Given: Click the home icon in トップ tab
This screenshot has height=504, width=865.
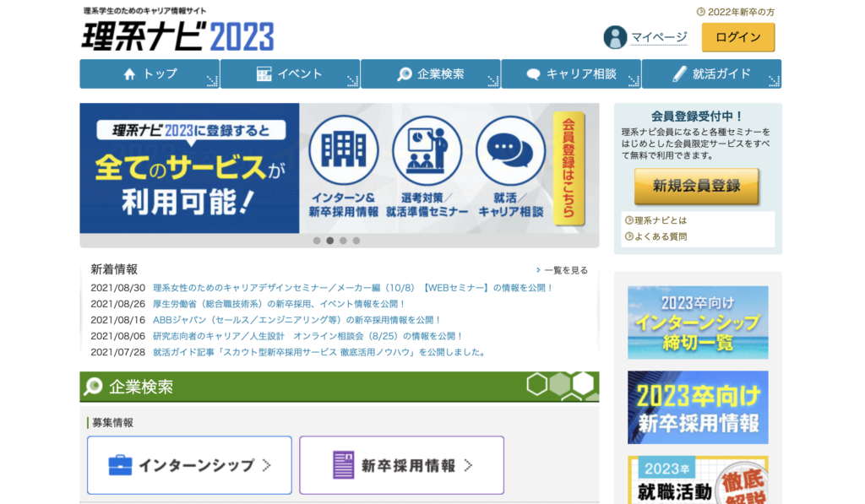Looking at the screenshot, I should [x=129, y=74].
